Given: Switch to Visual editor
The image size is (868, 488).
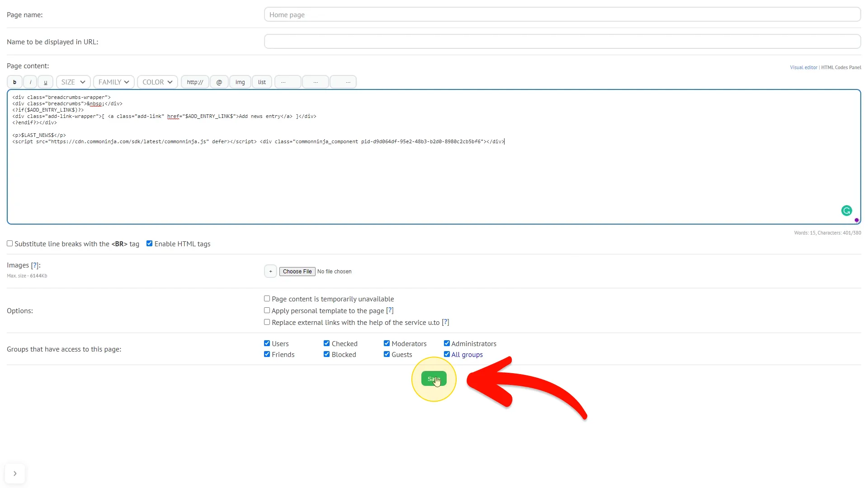Looking at the screenshot, I should 803,67.
